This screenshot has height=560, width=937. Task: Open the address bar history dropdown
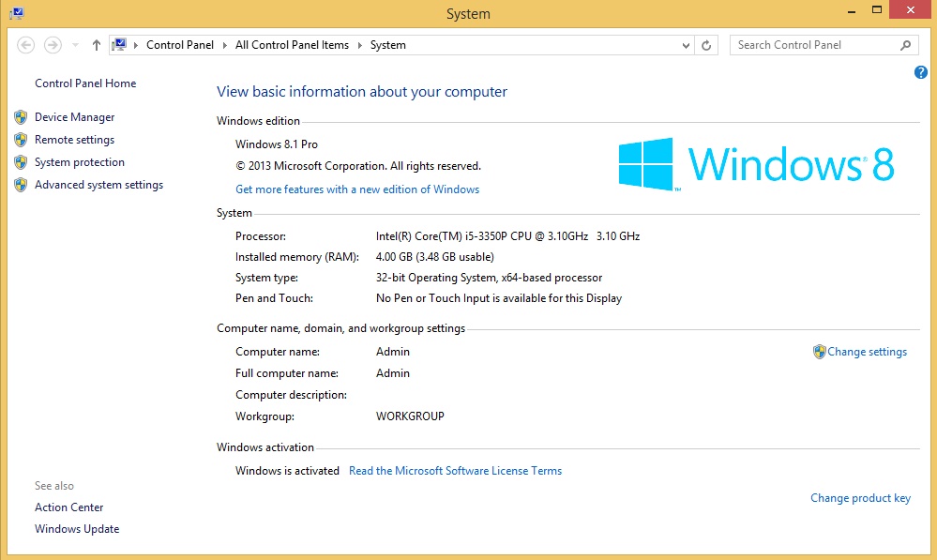click(686, 45)
